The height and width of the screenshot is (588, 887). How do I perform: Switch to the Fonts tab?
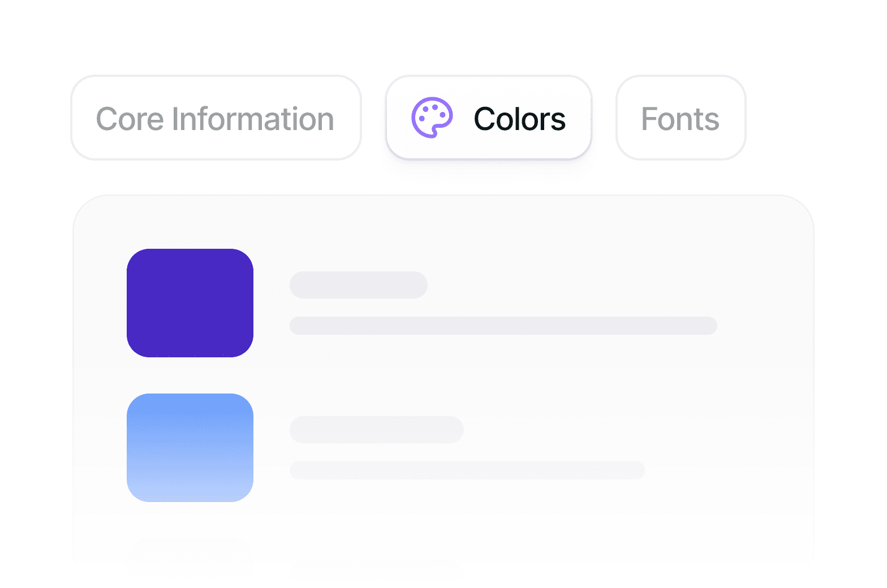tap(680, 118)
